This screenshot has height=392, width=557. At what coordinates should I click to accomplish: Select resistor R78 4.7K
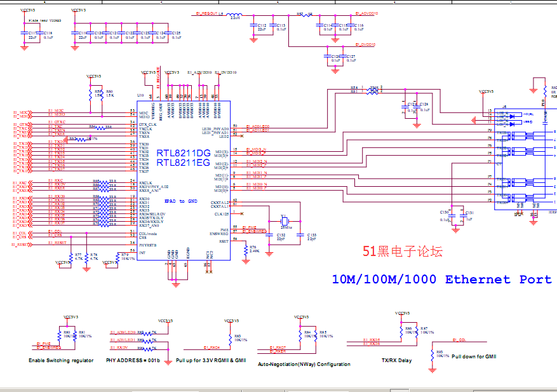tap(86, 257)
